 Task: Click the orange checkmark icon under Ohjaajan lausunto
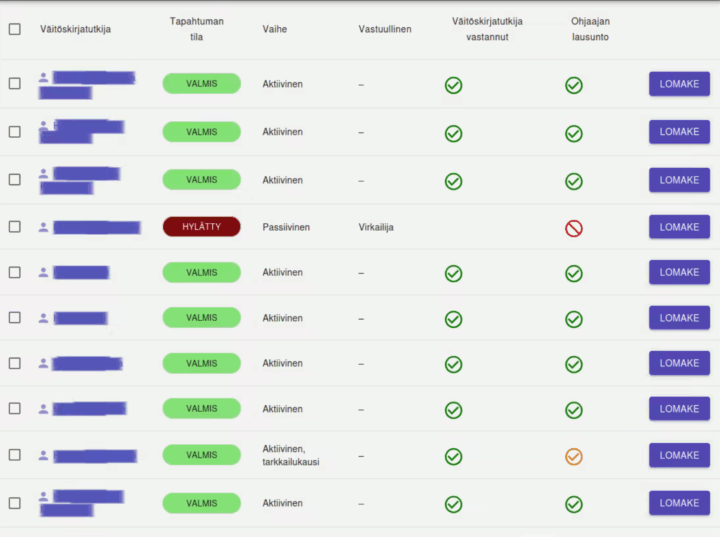[573, 456]
